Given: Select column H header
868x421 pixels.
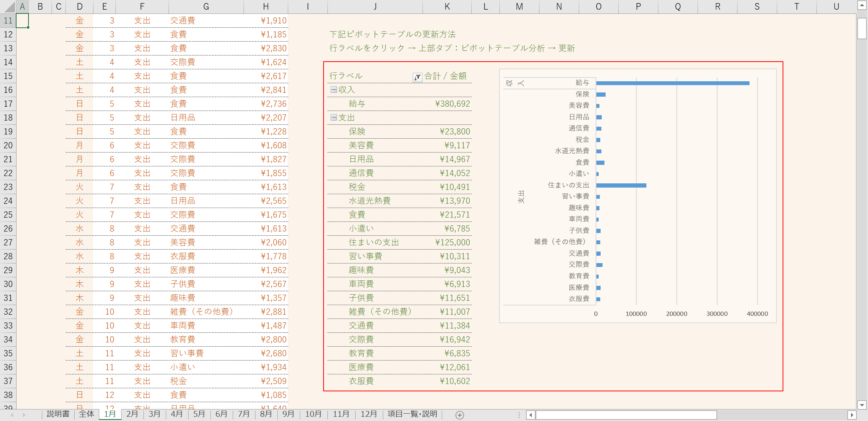Looking at the screenshot, I should click(266, 7).
